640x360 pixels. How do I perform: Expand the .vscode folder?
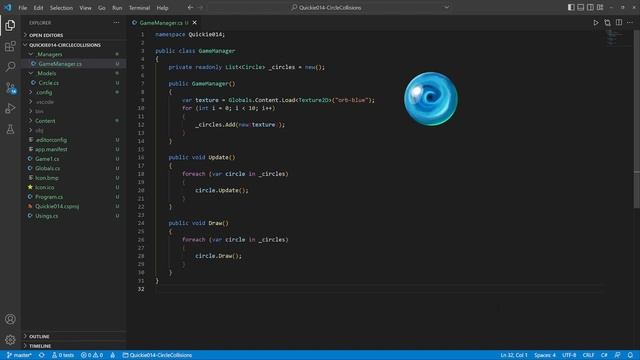pos(73,102)
